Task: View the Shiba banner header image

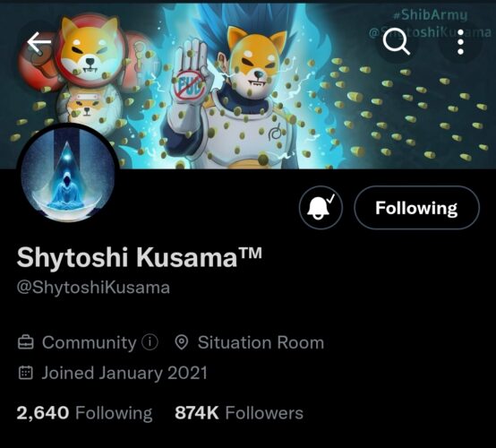Action: pos(248,84)
